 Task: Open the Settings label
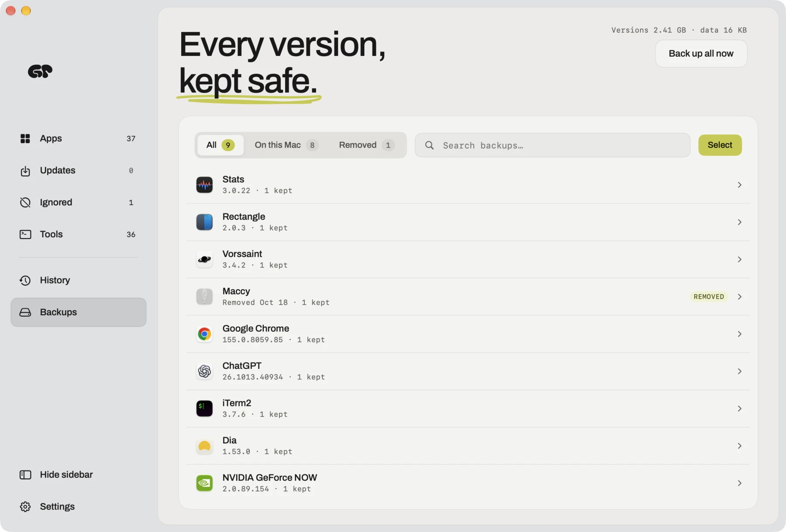point(57,507)
